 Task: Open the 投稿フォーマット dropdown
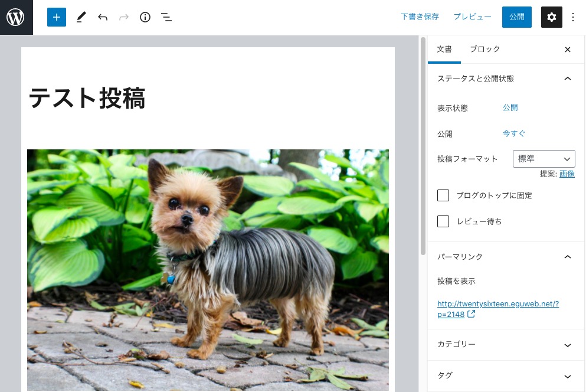(x=544, y=158)
